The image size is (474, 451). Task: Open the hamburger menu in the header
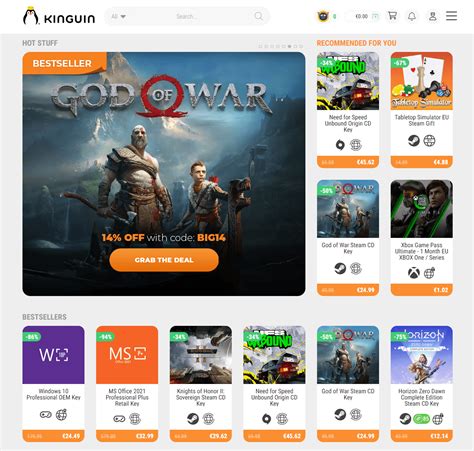[x=452, y=16]
